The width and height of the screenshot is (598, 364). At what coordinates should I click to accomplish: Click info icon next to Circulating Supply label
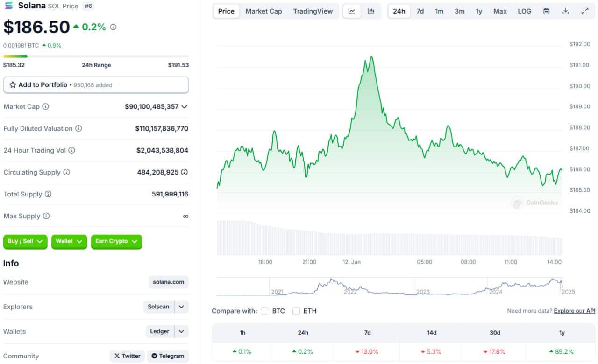66,172
